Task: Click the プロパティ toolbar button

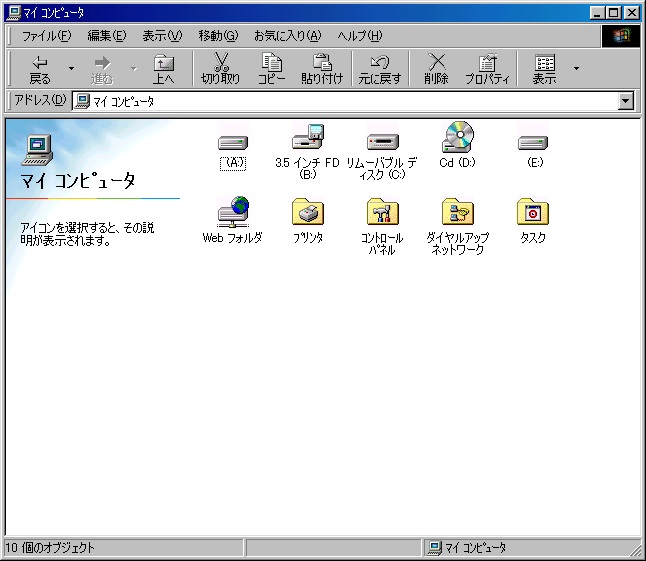Action: [x=488, y=68]
